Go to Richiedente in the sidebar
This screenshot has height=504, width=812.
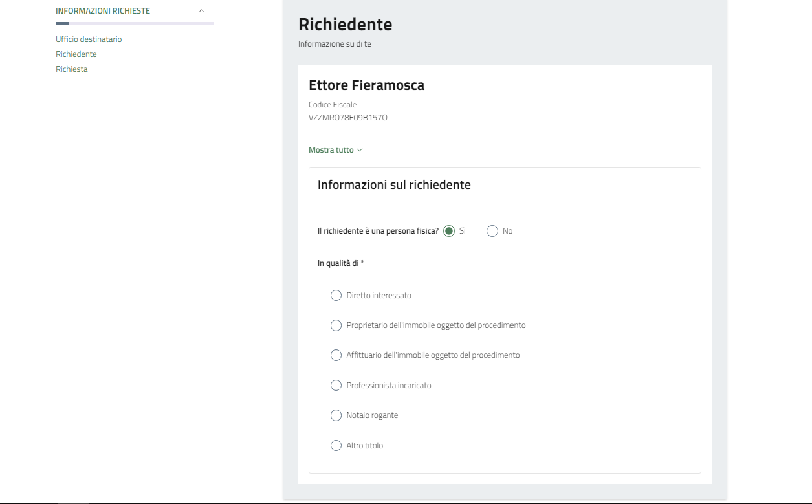[x=76, y=54]
